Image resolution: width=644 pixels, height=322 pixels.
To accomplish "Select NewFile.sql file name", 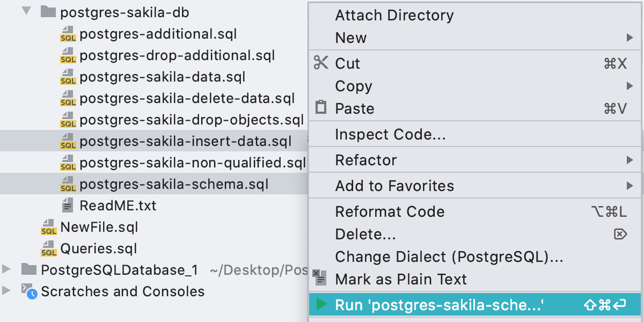I will tap(99, 227).
